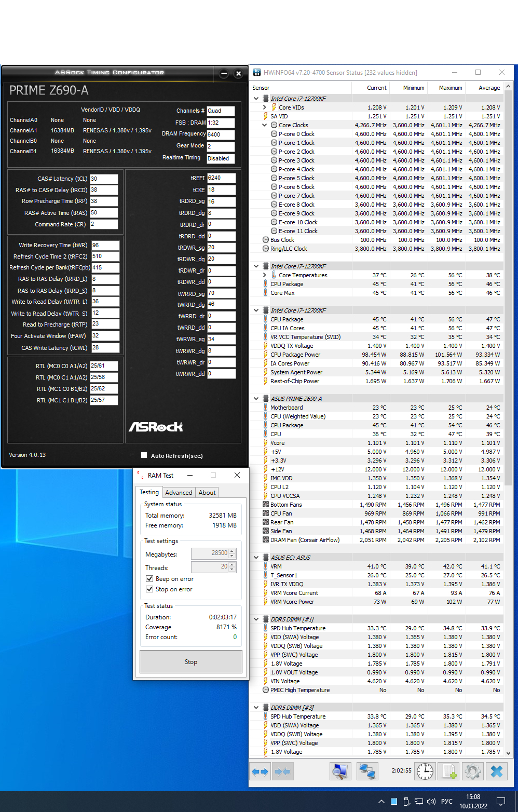The image size is (518, 812).
Task: Select DRAM Fan (Corsair AirFlow) row
Action: pyautogui.click(x=377, y=540)
